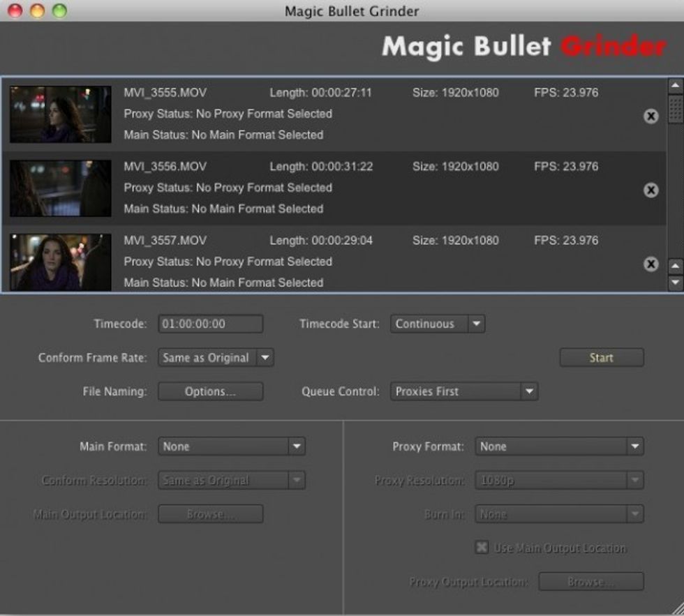Click the red close window button

click(x=15, y=10)
